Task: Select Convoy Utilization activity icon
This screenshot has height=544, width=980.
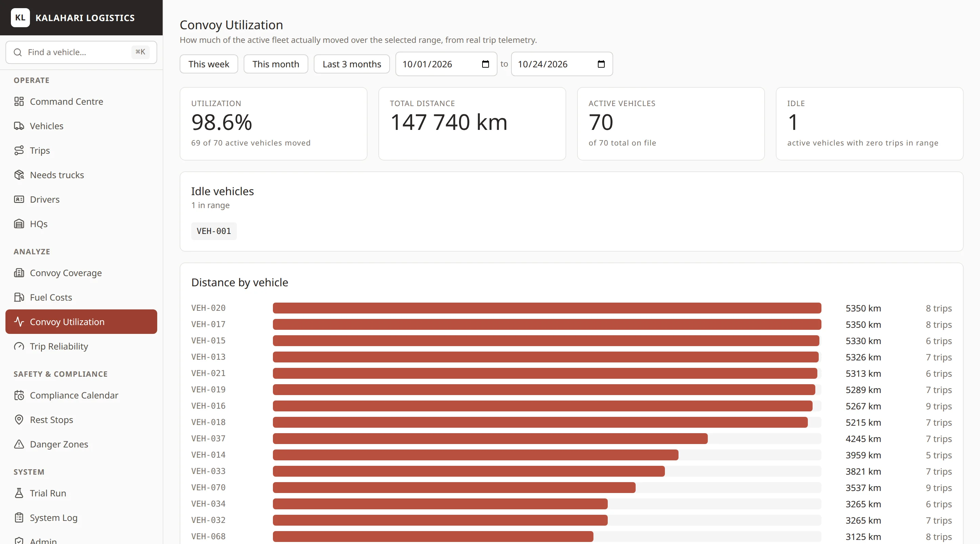Action: pyautogui.click(x=19, y=322)
